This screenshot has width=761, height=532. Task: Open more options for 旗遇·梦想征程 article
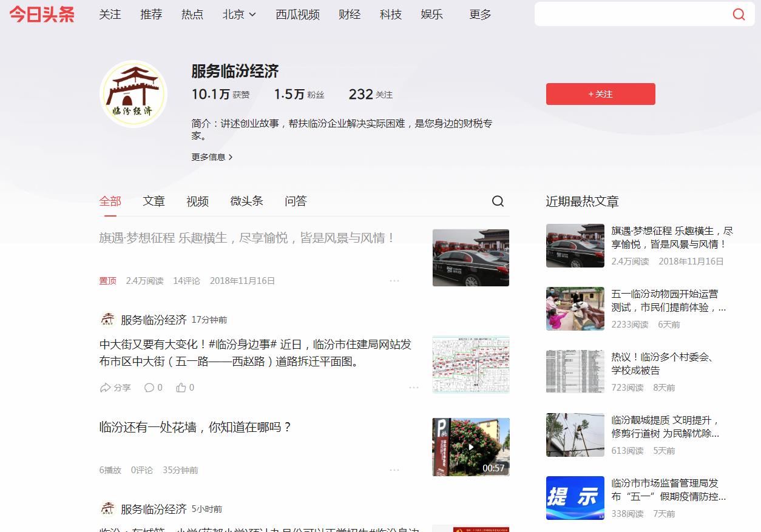tap(394, 281)
